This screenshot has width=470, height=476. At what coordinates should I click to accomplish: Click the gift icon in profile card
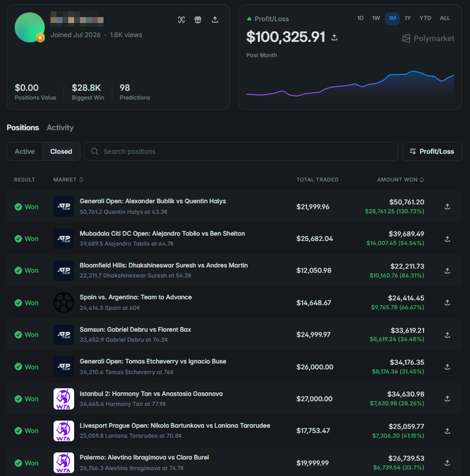click(x=198, y=20)
